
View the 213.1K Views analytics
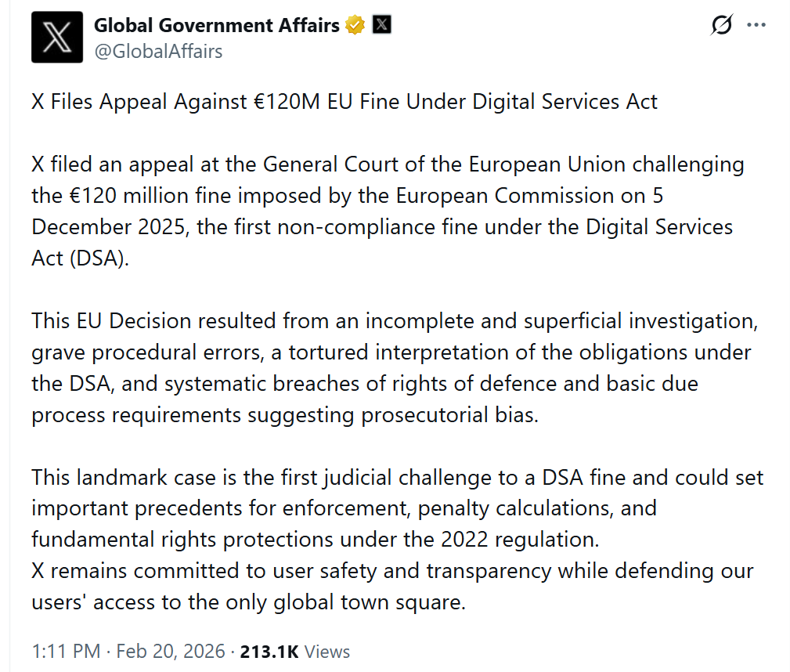(295, 652)
